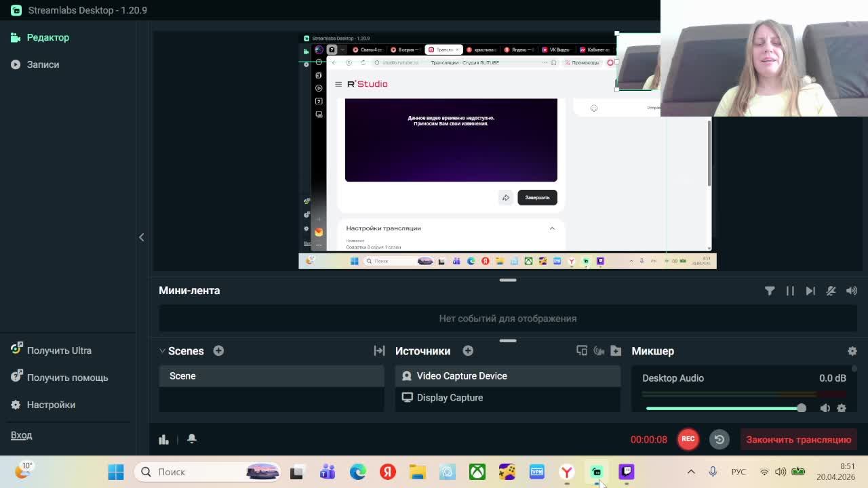
Task: Select the Display Capture source
Action: 507,398
